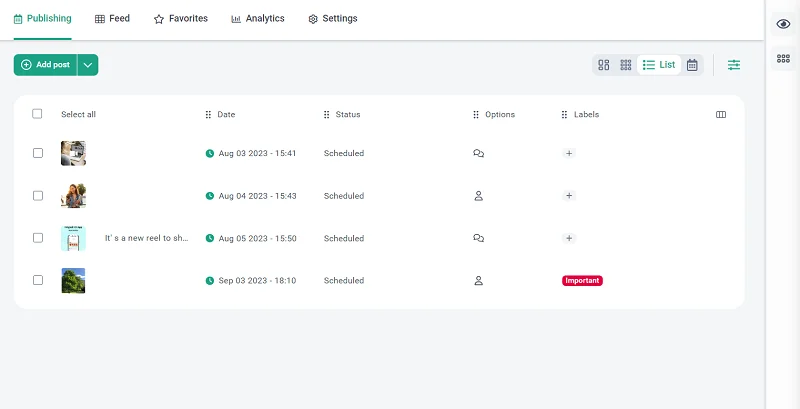The height and width of the screenshot is (409, 800).
Task: Check the Select all checkbox
Action: [x=38, y=114]
